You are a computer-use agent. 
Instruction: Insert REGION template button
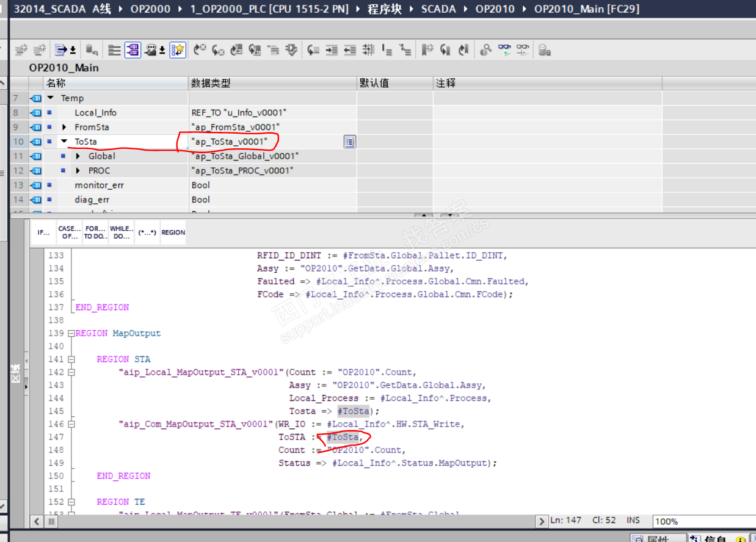pos(173,233)
